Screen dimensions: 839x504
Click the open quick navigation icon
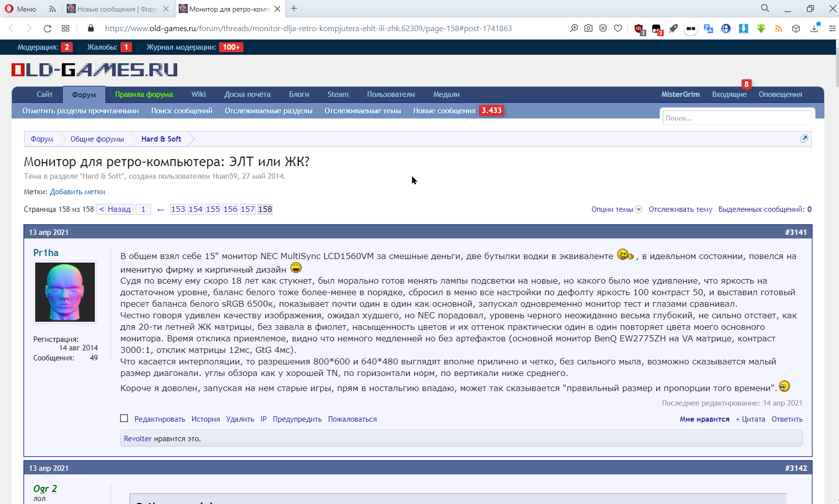pyautogui.click(x=804, y=139)
